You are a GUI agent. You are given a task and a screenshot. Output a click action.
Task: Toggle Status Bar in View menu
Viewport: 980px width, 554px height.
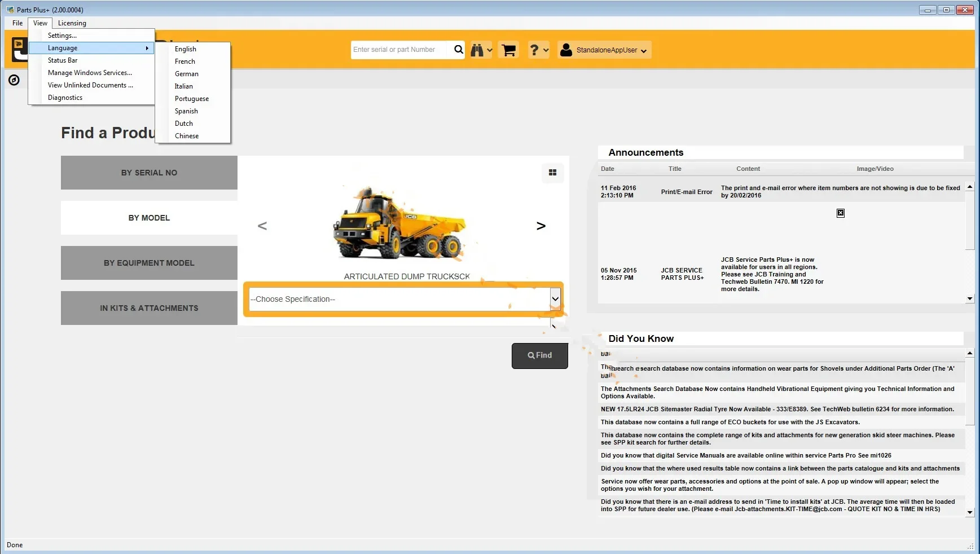63,60
